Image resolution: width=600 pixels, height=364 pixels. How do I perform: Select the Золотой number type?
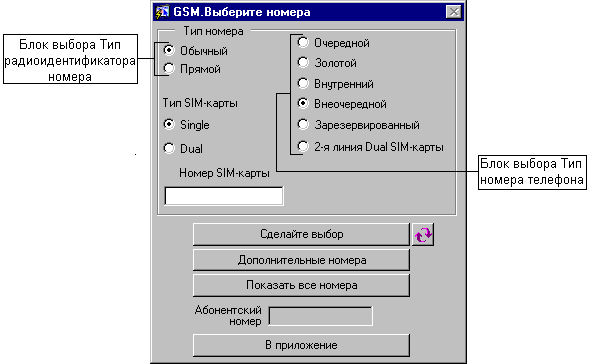[303, 62]
